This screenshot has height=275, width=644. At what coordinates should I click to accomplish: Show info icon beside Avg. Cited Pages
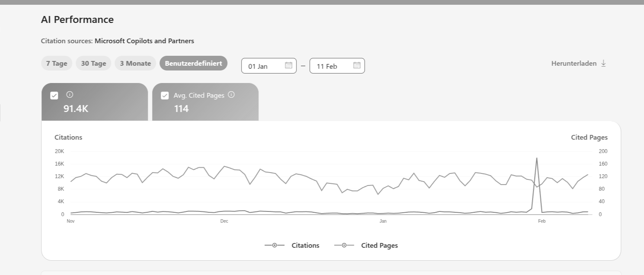[231, 94]
